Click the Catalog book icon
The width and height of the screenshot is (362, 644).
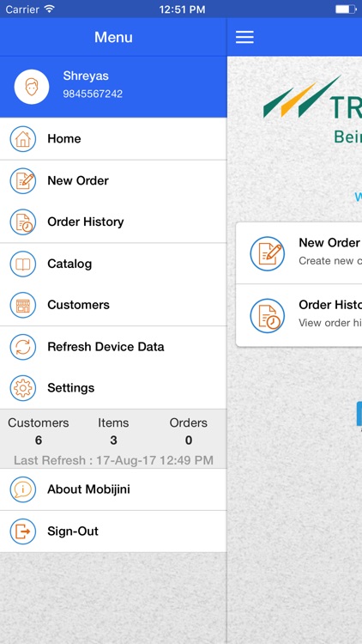[23, 264]
